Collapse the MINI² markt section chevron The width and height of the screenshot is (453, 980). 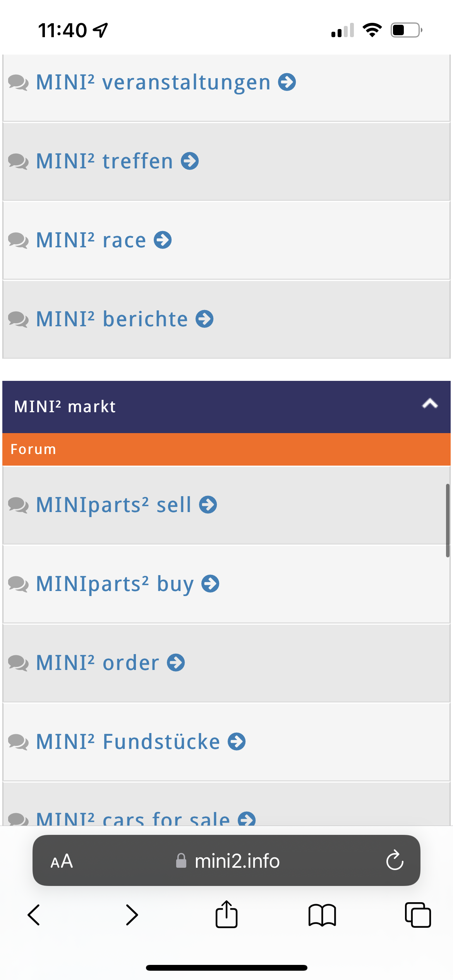tap(430, 404)
